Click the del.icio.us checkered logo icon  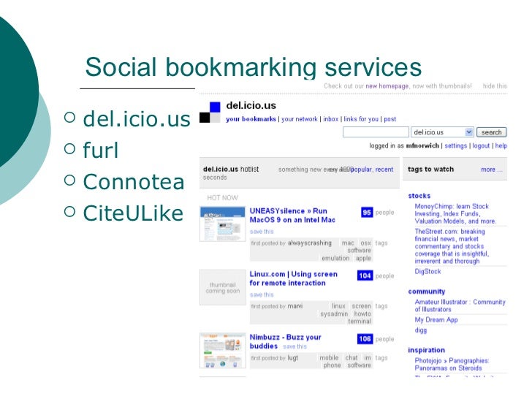pyautogui.click(x=210, y=113)
